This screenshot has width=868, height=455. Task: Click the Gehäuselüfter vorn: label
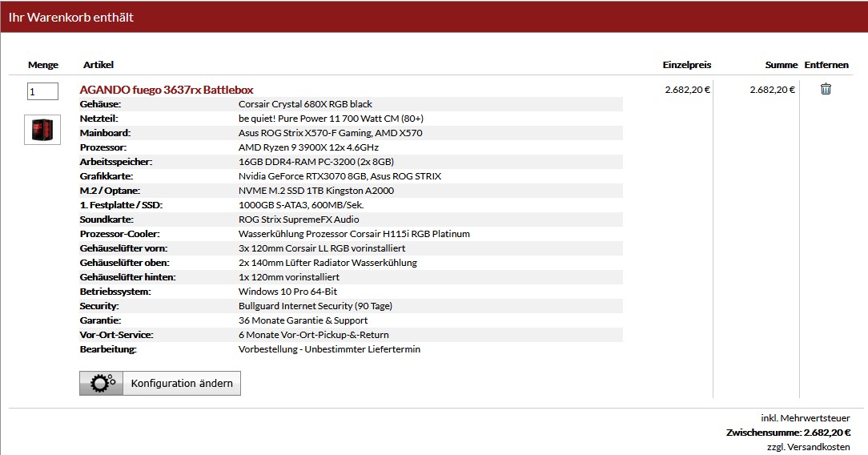coord(124,248)
